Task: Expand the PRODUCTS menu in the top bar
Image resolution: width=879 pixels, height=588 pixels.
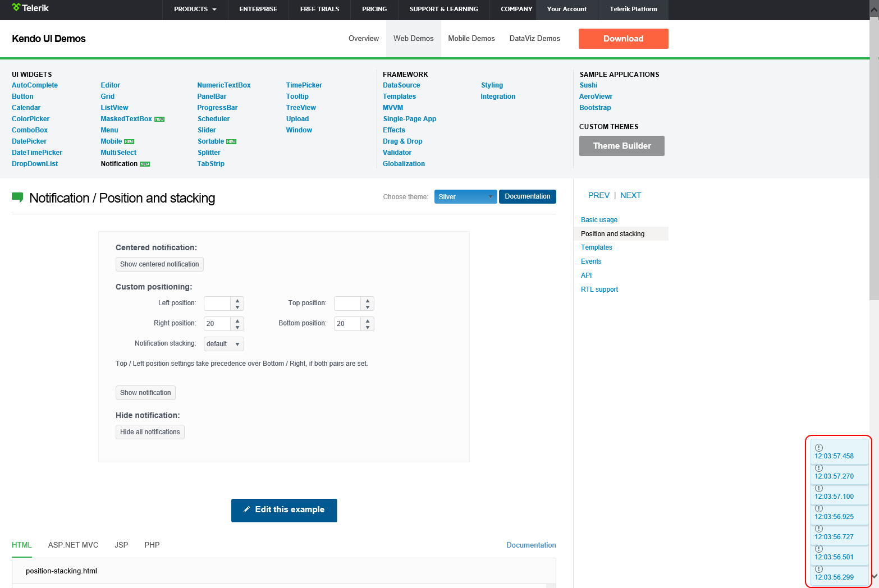Action: coord(195,9)
